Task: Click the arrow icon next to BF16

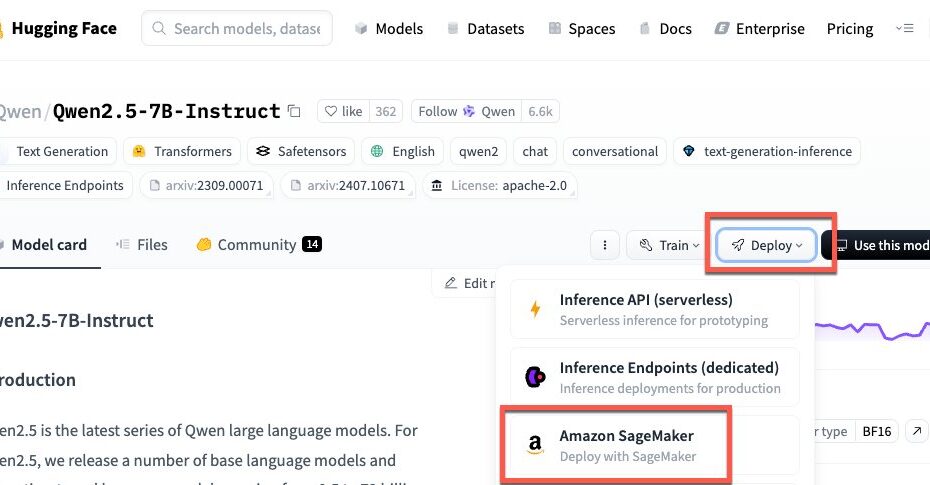Action: pyautogui.click(x=916, y=431)
